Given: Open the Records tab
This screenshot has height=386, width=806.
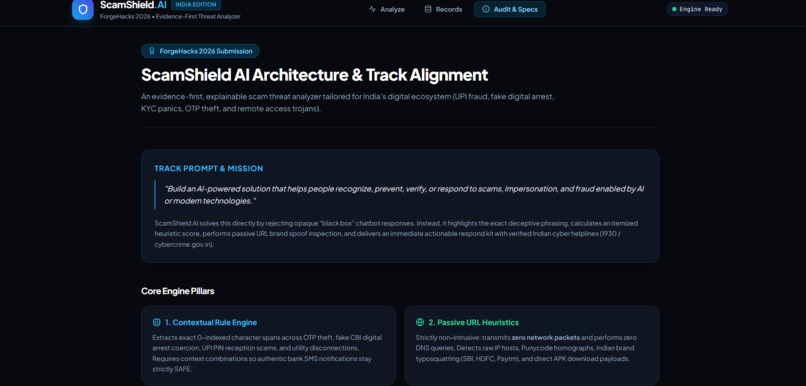Looking at the screenshot, I should (443, 9).
